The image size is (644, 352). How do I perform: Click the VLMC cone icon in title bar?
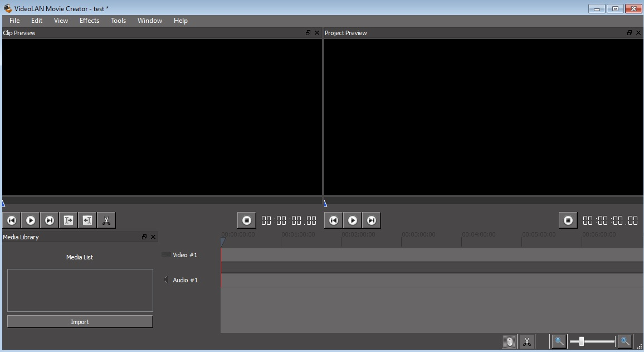coord(7,8)
